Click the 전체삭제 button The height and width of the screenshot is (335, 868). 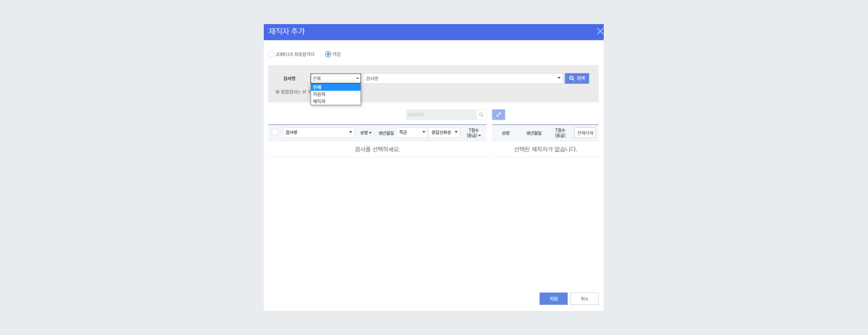click(585, 133)
